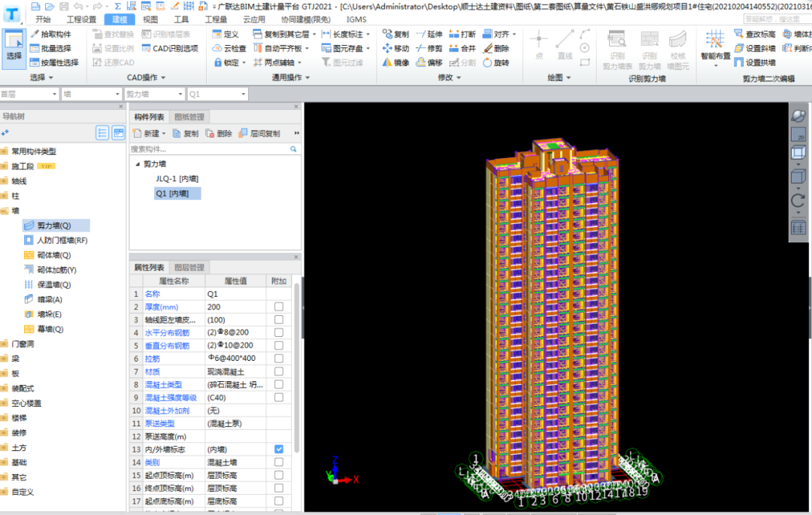Click 复制 in the component list toolbar
This screenshot has height=515, width=812.
[186, 134]
